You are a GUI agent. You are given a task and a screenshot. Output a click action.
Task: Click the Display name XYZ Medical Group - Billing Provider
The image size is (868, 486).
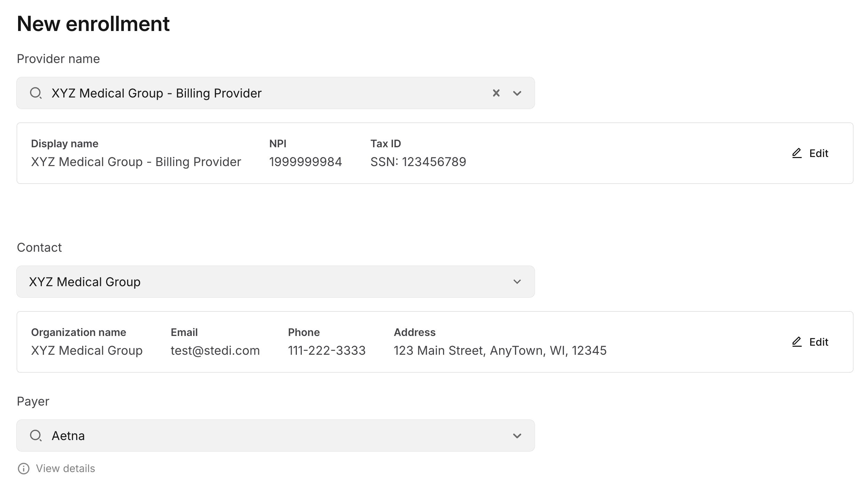[136, 161]
